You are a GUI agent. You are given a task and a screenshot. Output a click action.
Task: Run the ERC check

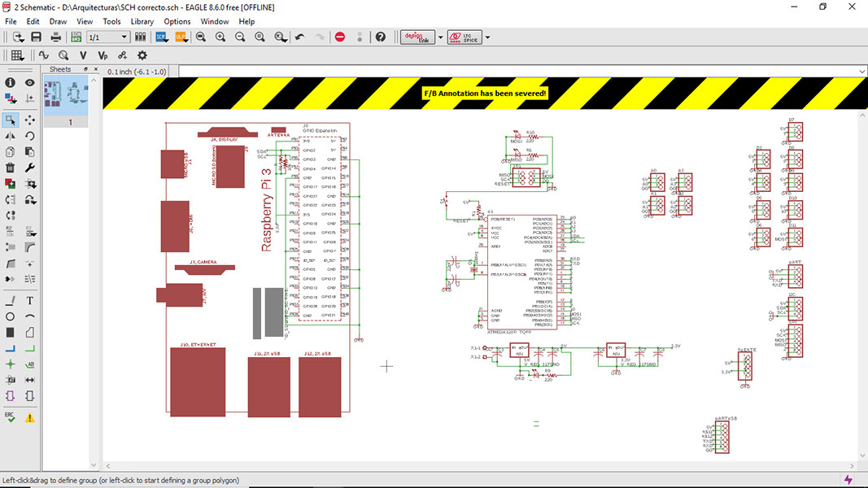10,417
